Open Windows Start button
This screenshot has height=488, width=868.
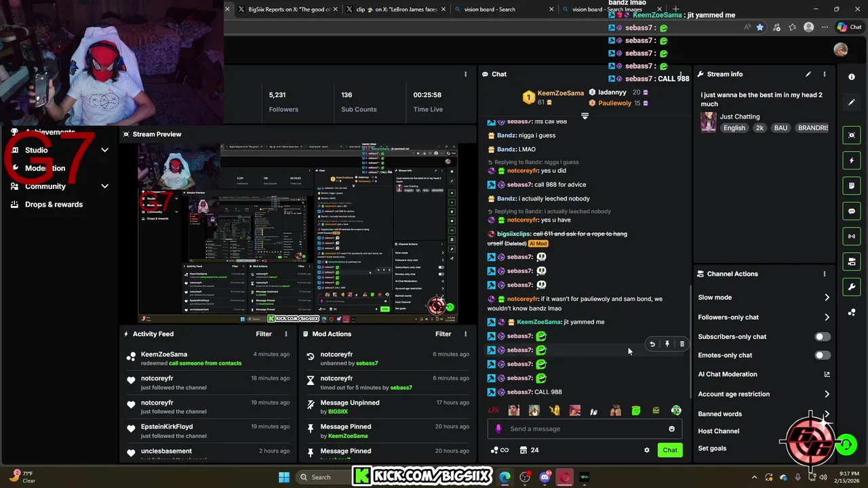284,477
